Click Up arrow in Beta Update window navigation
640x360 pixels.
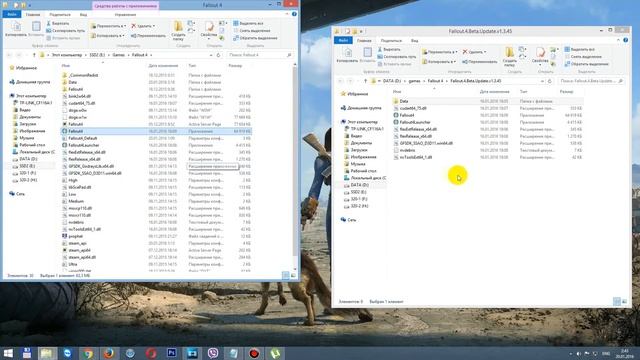coord(365,81)
